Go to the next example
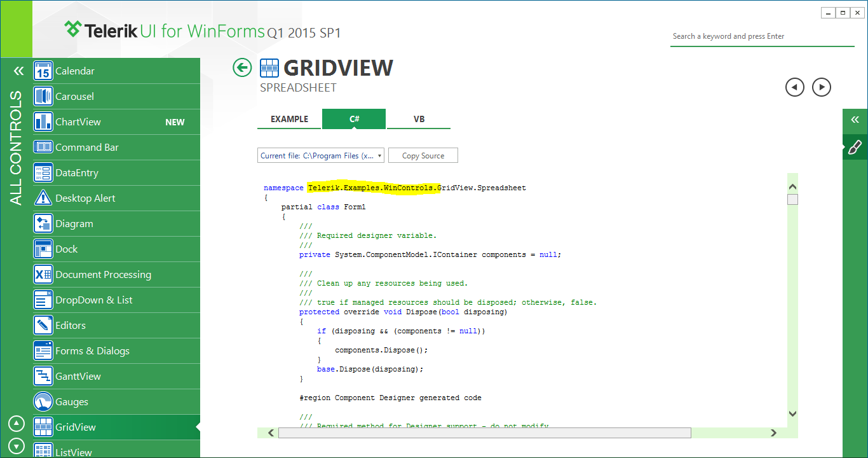Viewport: 868px width, 458px height. (x=822, y=87)
